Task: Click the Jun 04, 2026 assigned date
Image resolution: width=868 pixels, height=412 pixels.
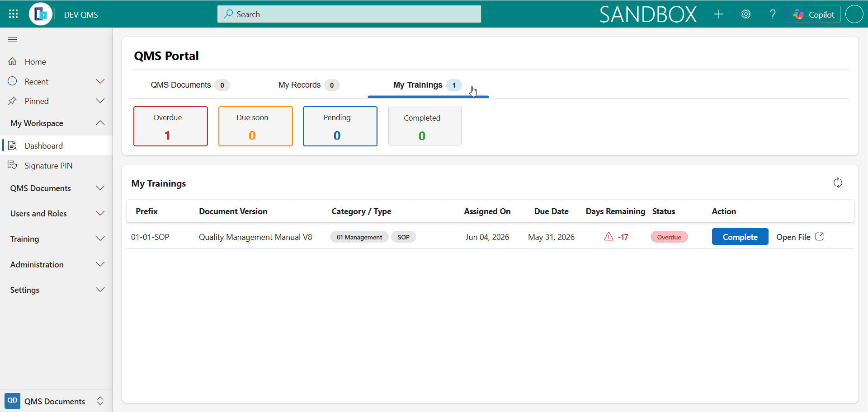Action: point(487,237)
